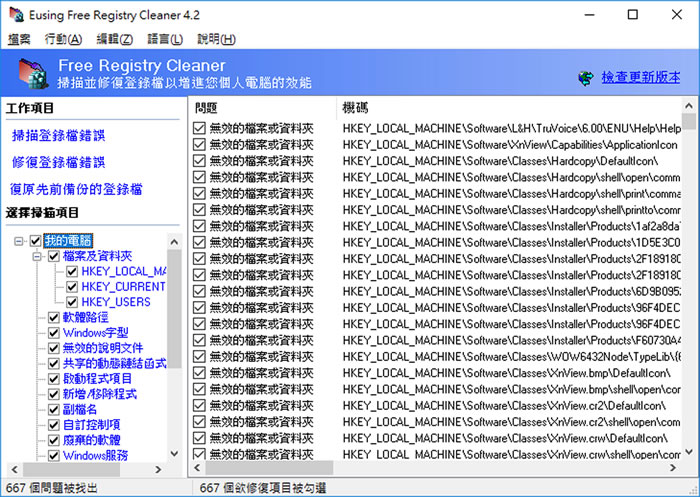Open the 行動(A) menu
700x497 pixels.
[64, 39]
